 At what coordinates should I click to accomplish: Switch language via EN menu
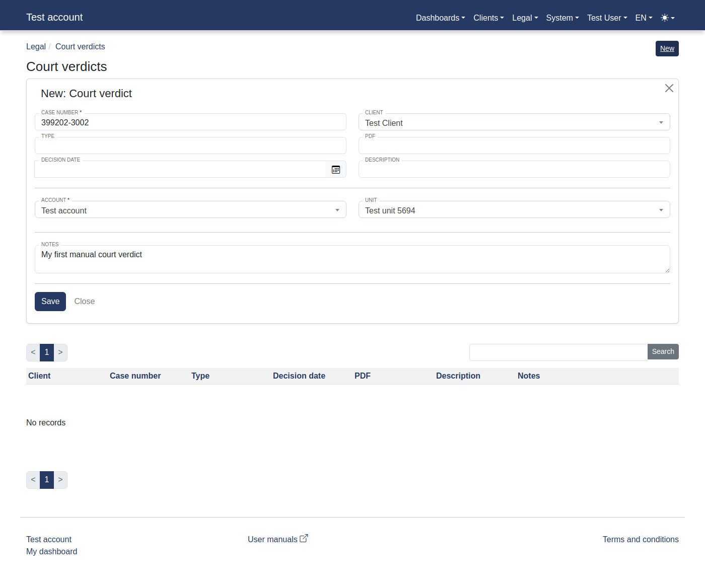[x=644, y=18]
